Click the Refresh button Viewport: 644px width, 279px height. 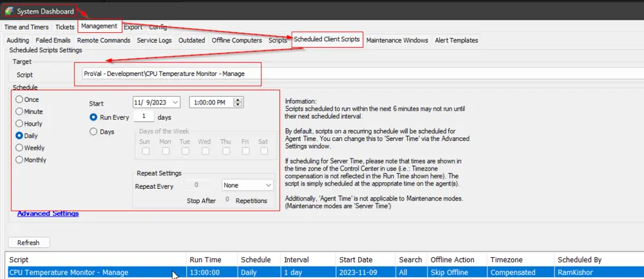click(x=28, y=242)
